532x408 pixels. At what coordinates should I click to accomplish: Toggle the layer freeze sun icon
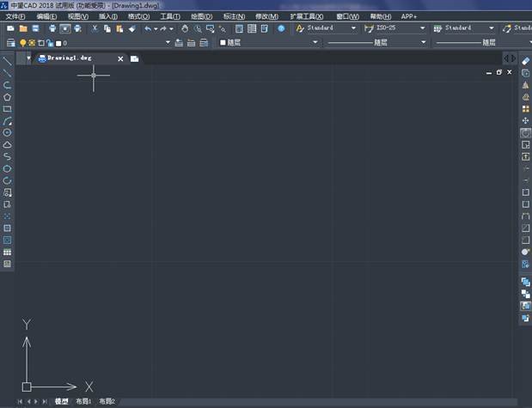pos(32,42)
